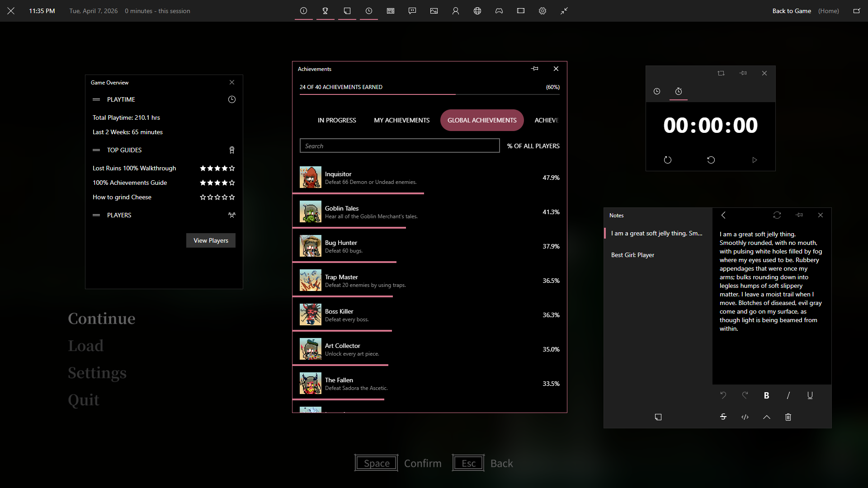This screenshot has width=868, height=488.
Task: Open the Lost Ruins 100% Walkthrough guide
Action: [x=134, y=168]
